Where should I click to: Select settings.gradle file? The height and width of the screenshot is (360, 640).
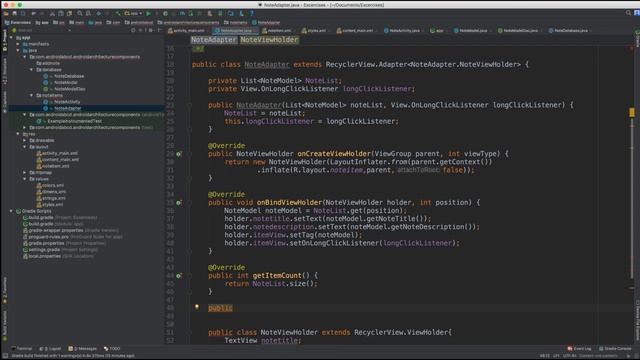44,250
